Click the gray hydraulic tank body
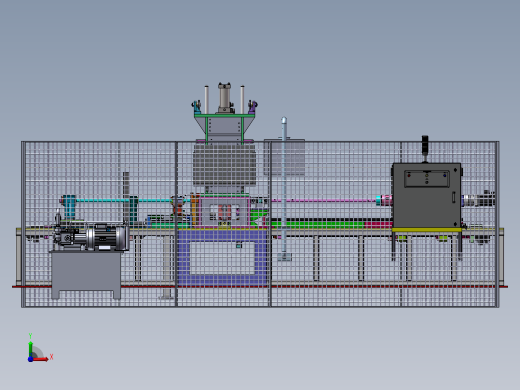Viewport: 520px width, 390px height. pyautogui.click(x=86, y=274)
